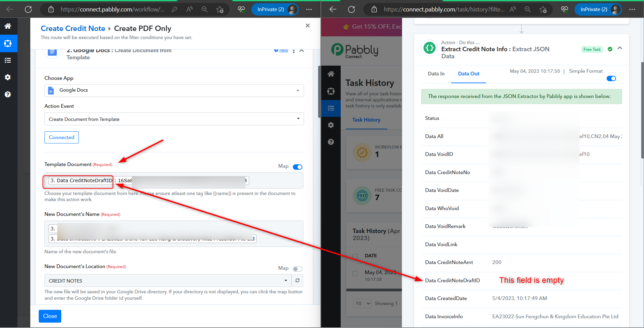Open the Create Credit Note breadcrumb link
Viewport: 644px width, 328px height.
click(x=73, y=29)
